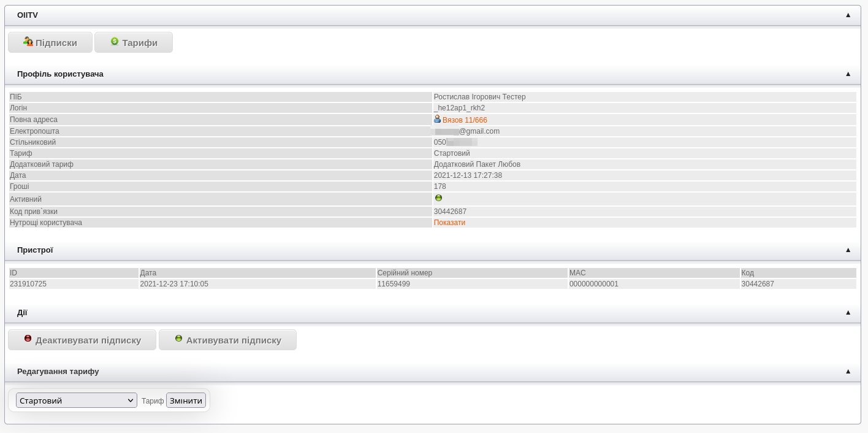Collapse the Дії section arrow

tap(848, 313)
